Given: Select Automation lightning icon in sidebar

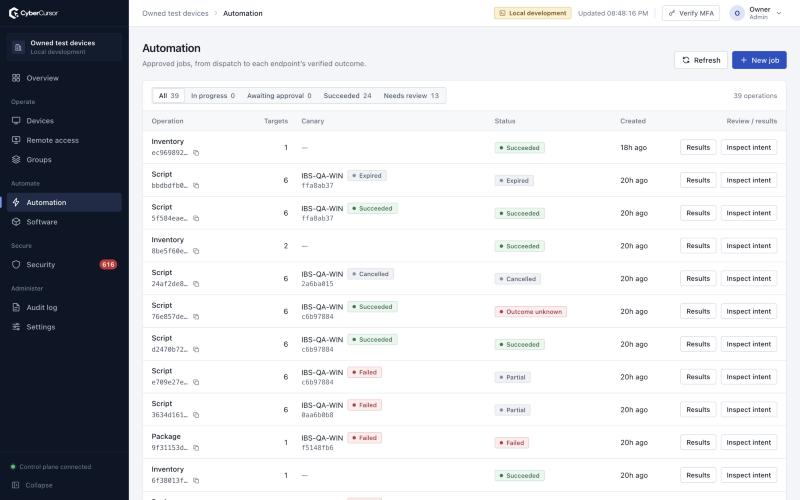Looking at the screenshot, I should pyautogui.click(x=16, y=203).
